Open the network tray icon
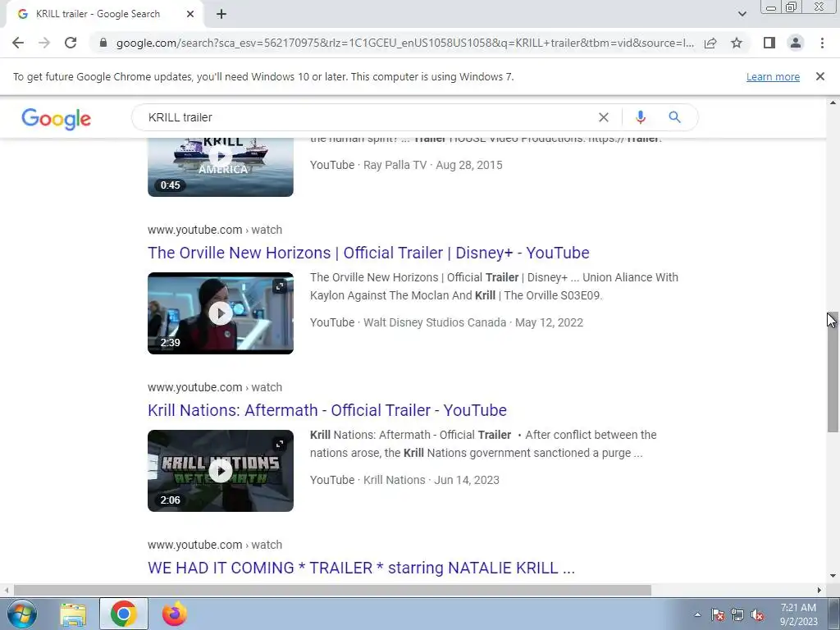The width and height of the screenshot is (840, 630). click(x=737, y=614)
